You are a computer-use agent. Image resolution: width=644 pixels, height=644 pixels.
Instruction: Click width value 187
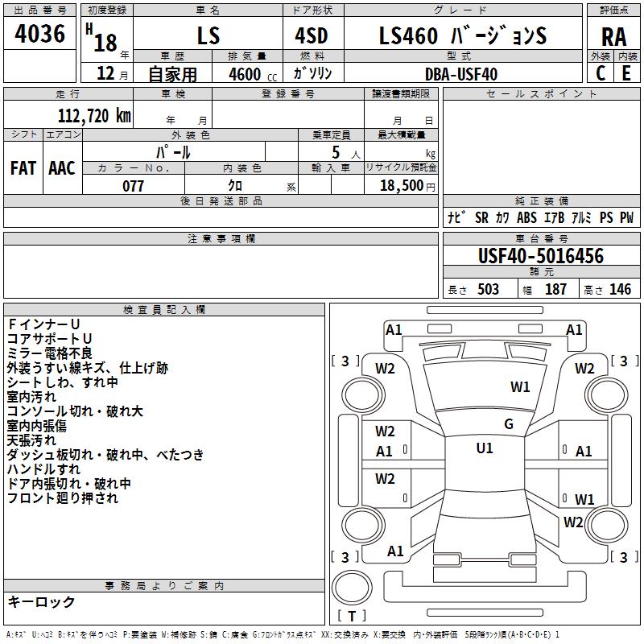[x=555, y=289]
